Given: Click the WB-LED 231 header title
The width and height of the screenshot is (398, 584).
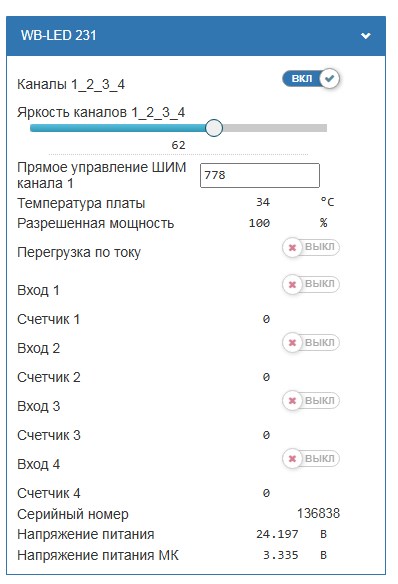Looking at the screenshot, I should (x=59, y=35).
